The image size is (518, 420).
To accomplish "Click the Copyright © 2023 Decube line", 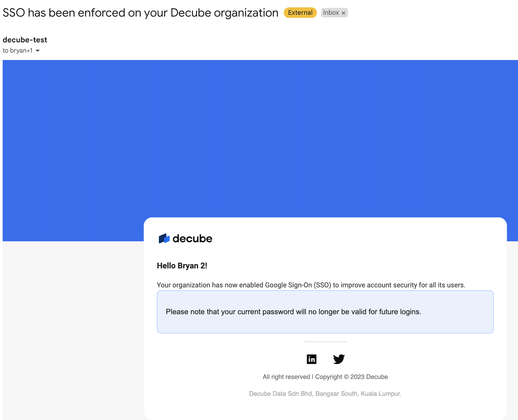I will 325,377.
